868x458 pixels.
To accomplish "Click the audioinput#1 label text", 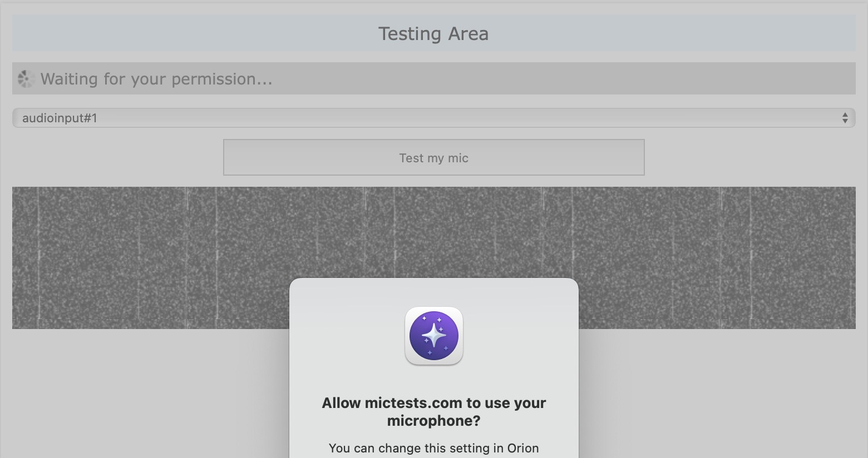I will pos(60,118).
